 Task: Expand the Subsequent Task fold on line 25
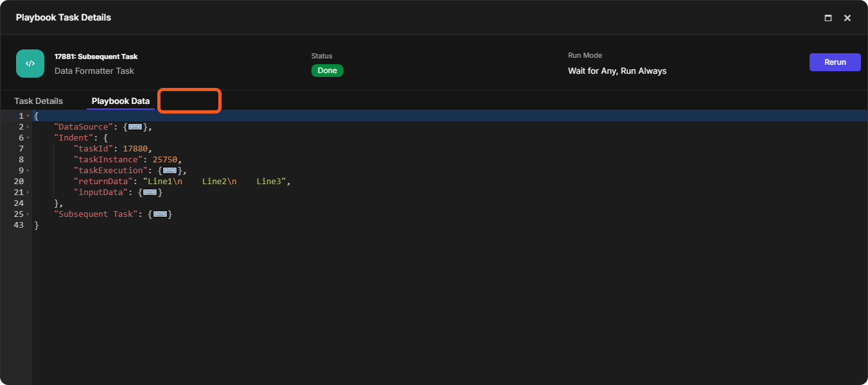point(28,214)
